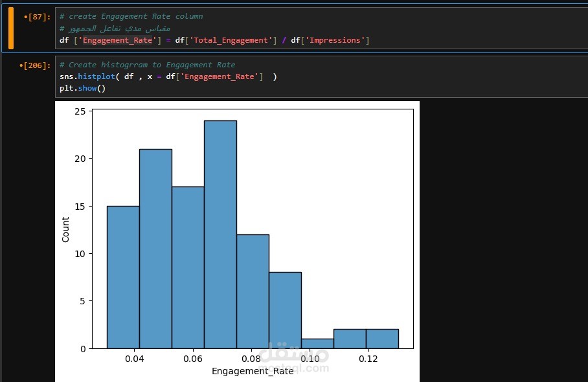Collapse cell 87 using the orange bar
Image resolution: width=588 pixels, height=382 pixels.
point(11,28)
